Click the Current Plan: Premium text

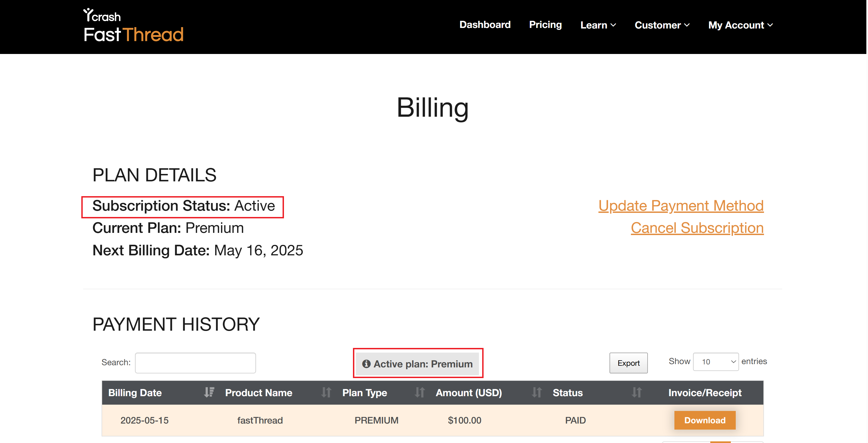coord(168,228)
